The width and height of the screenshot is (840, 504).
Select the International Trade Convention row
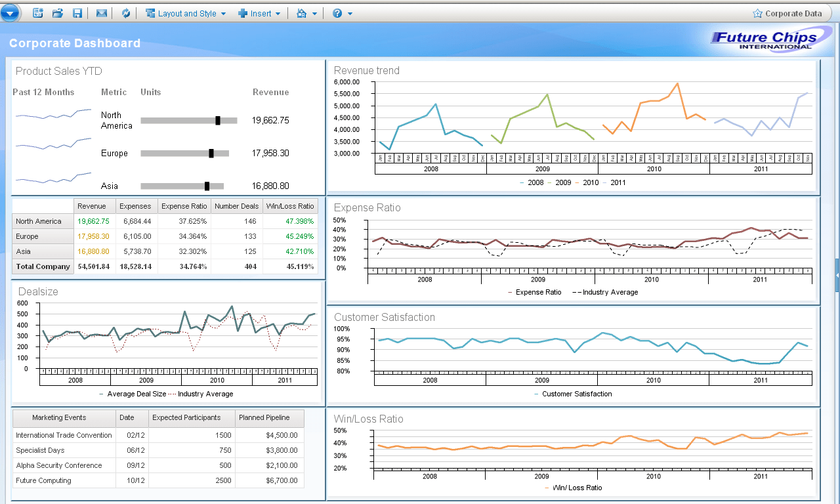click(64, 435)
